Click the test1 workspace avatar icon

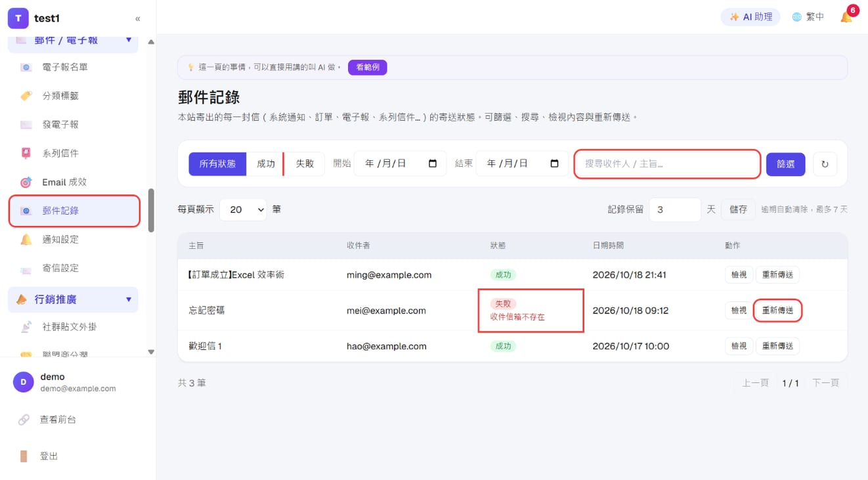coord(18,18)
